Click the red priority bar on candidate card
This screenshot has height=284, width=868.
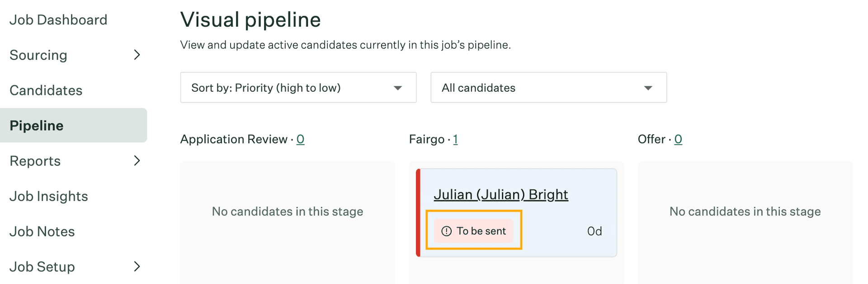tap(418, 213)
